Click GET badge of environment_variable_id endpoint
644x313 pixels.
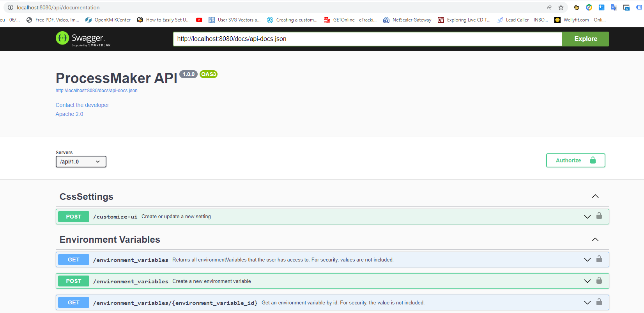74,302
